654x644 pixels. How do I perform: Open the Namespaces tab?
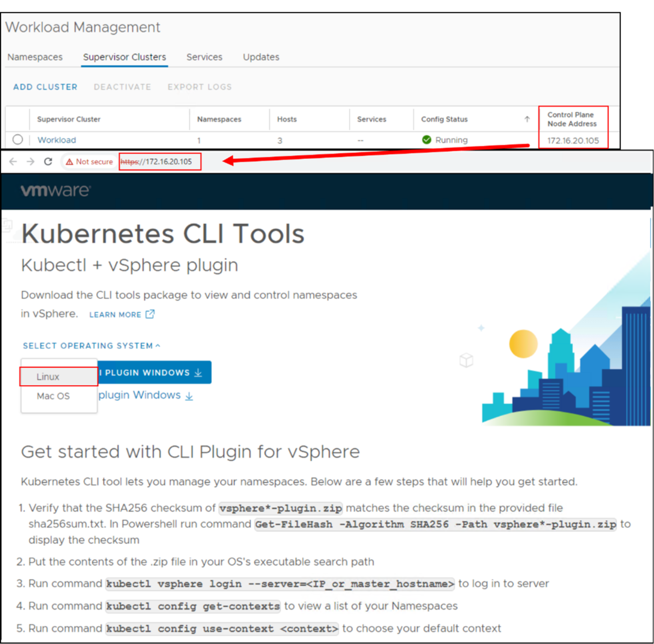(x=35, y=57)
